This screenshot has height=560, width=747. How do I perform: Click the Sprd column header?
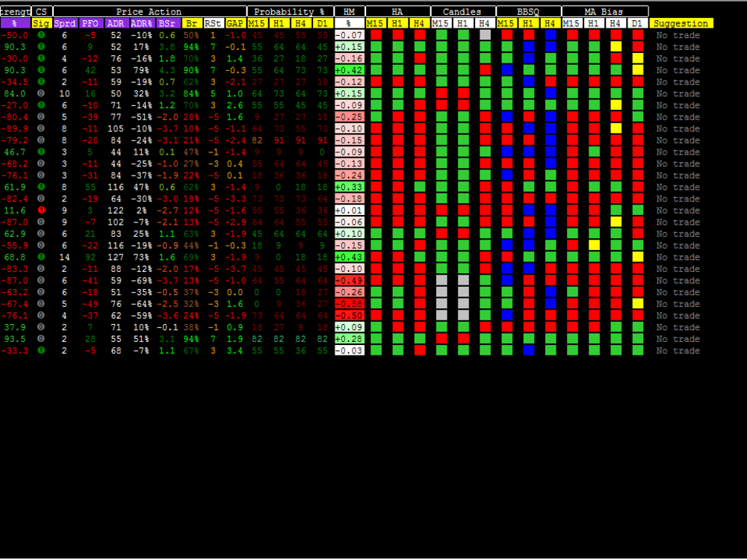[x=65, y=23]
